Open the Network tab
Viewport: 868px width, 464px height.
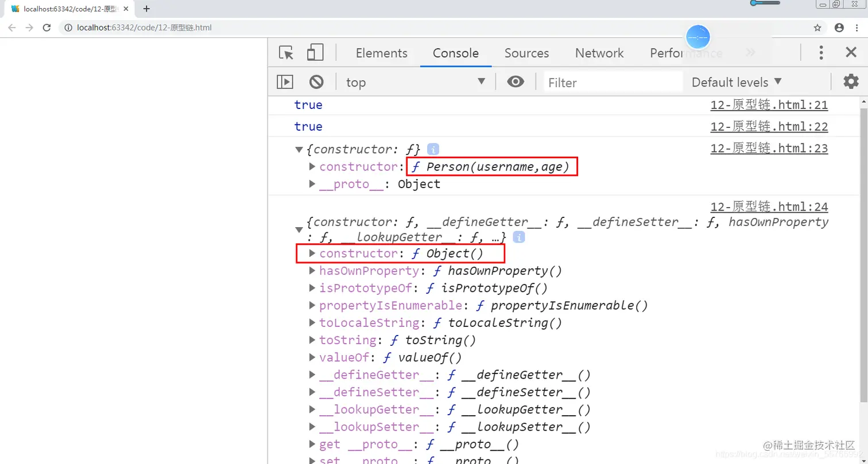point(599,53)
